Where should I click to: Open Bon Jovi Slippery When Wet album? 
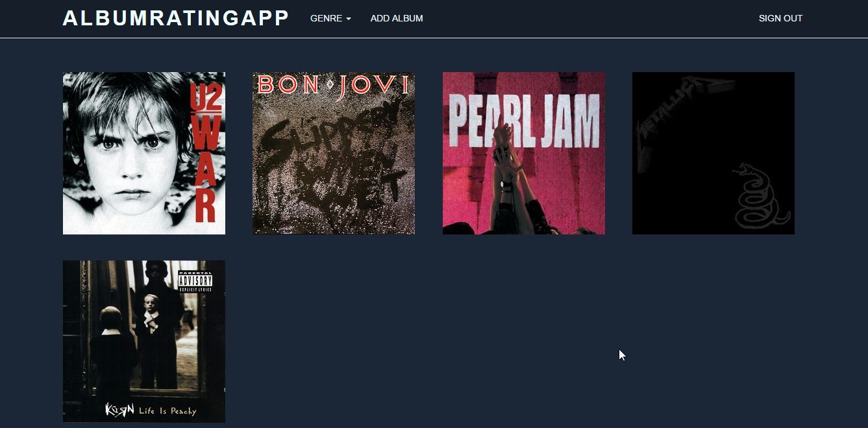(x=334, y=153)
